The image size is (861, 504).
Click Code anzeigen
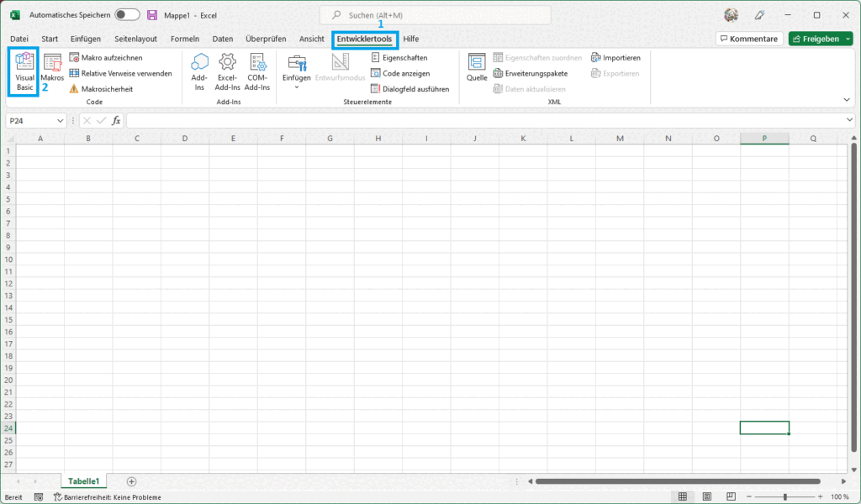(x=400, y=73)
